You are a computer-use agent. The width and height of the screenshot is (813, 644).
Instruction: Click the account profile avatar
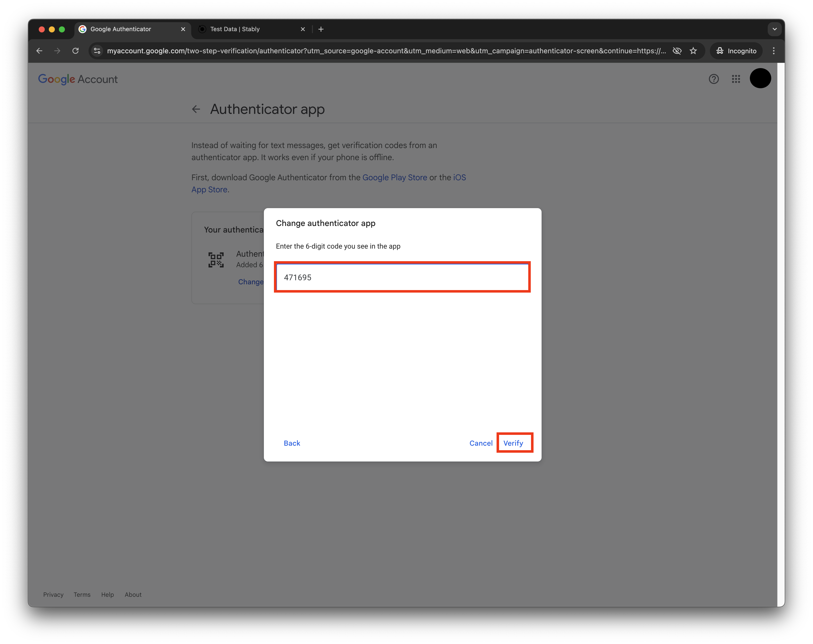[760, 78]
